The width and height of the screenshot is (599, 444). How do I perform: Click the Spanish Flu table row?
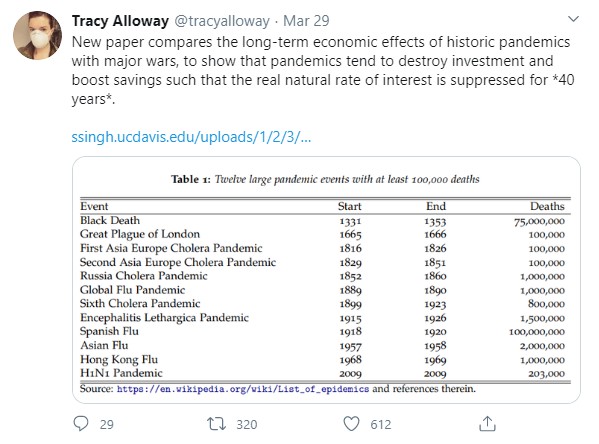point(322,332)
